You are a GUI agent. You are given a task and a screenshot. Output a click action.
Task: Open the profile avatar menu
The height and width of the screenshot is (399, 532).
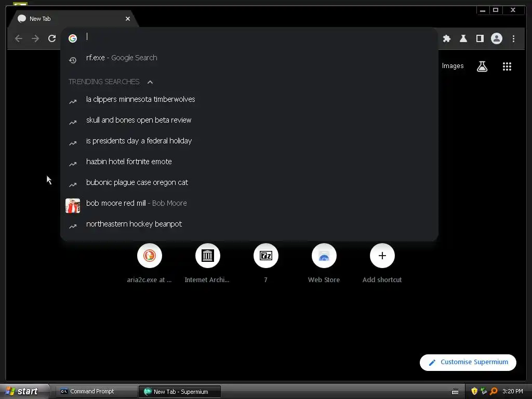(x=496, y=38)
